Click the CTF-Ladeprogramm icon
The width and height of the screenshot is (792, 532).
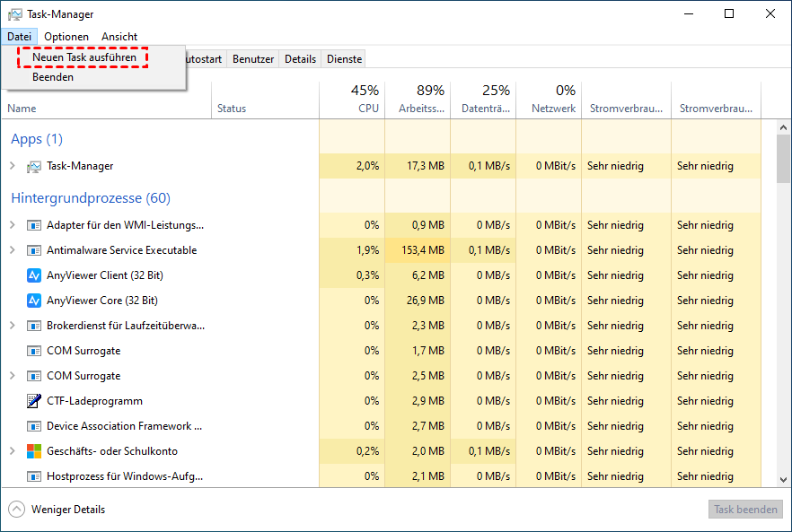point(34,401)
